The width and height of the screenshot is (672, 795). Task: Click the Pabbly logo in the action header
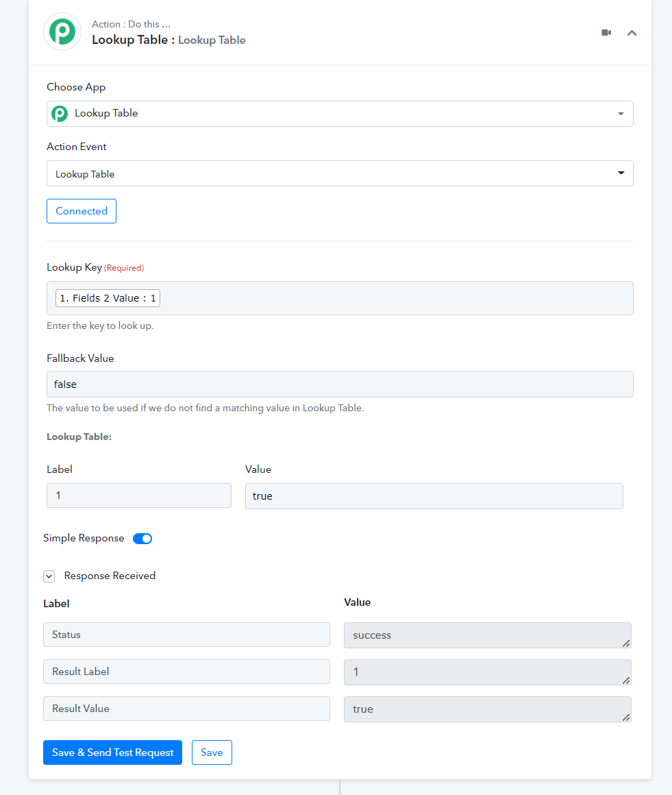pyautogui.click(x=62, y=32)
